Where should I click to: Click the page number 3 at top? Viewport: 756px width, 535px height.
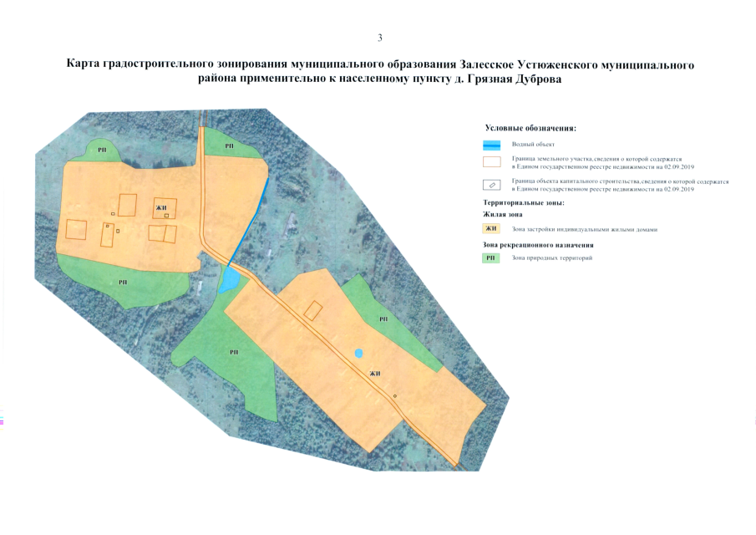(x=380, y=38)
